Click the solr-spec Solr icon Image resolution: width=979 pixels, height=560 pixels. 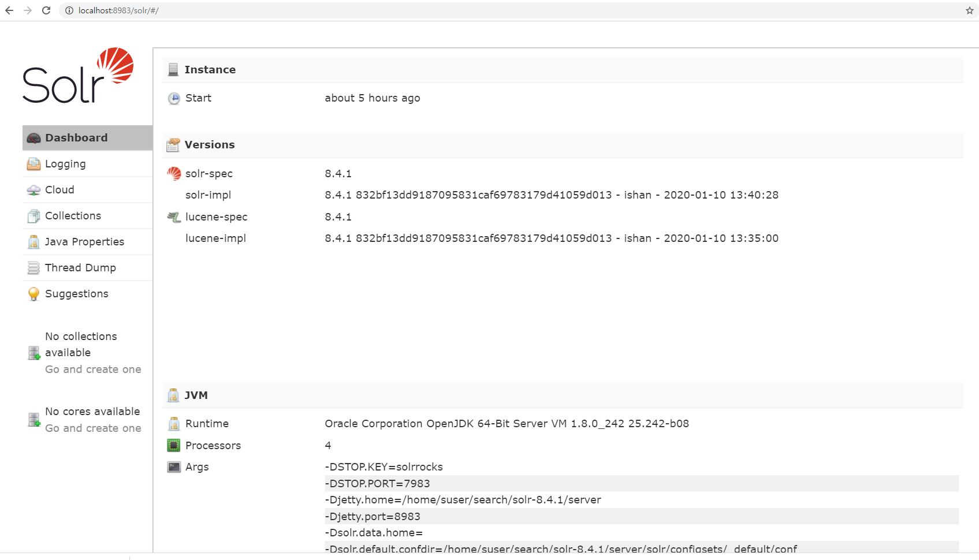(174, 174)
